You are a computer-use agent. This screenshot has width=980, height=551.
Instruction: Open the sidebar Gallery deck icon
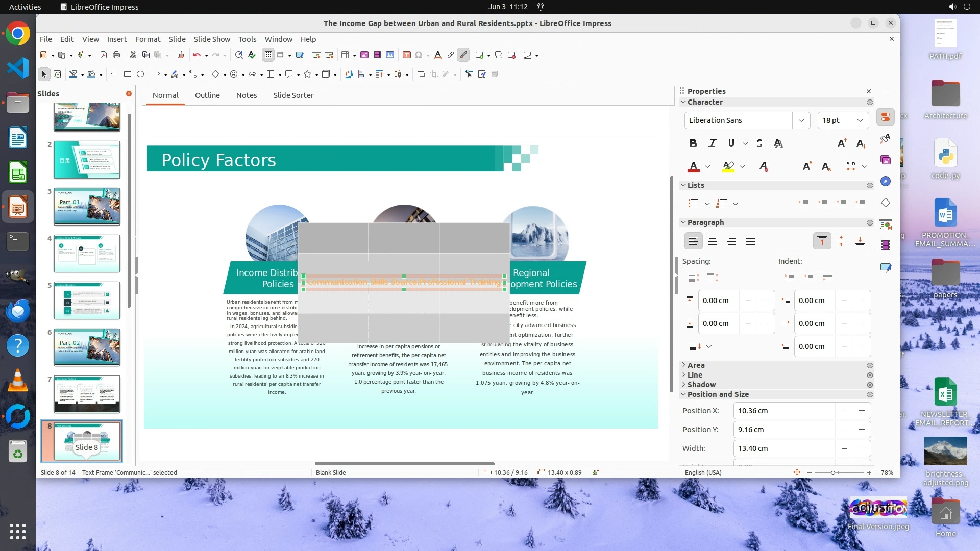tap(886, 160)
